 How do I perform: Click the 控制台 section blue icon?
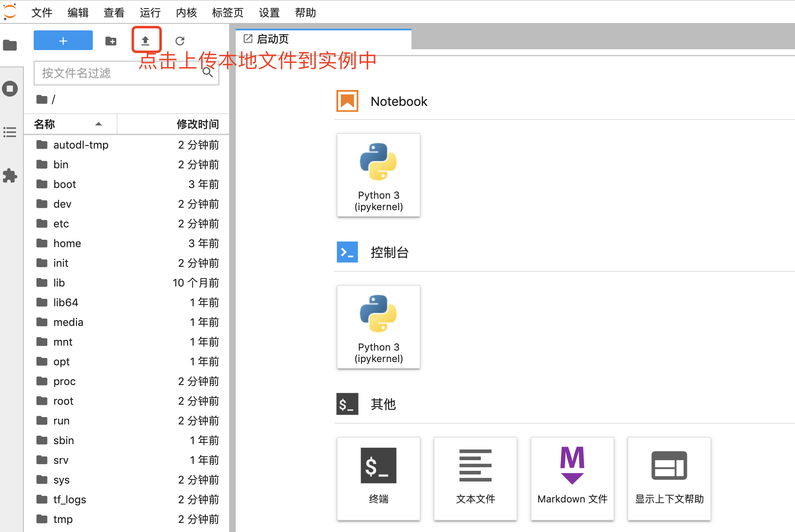(347, 252)
